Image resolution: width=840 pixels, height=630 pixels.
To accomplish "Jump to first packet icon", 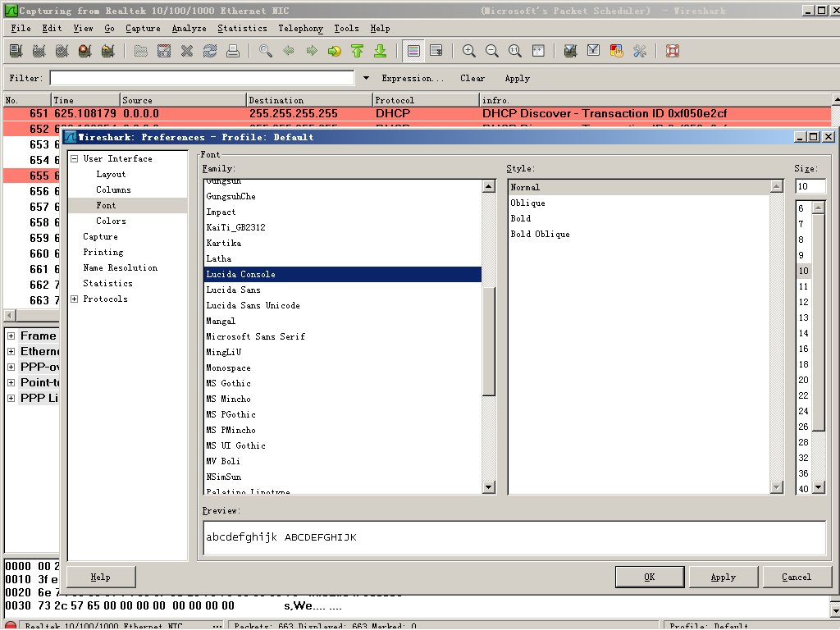I will (x=358, y=51).
